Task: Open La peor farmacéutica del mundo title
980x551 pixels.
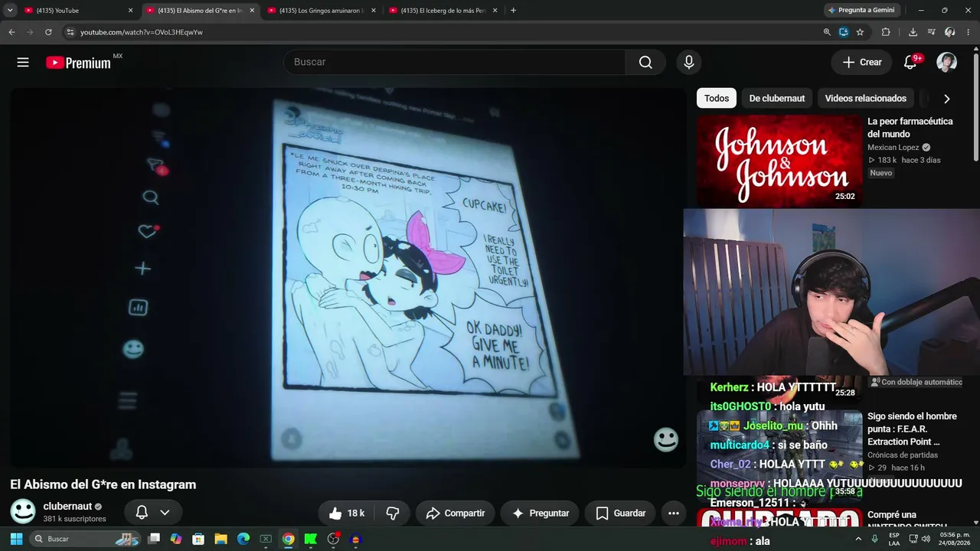Action: pyautogui.click(x=910, y=128)
